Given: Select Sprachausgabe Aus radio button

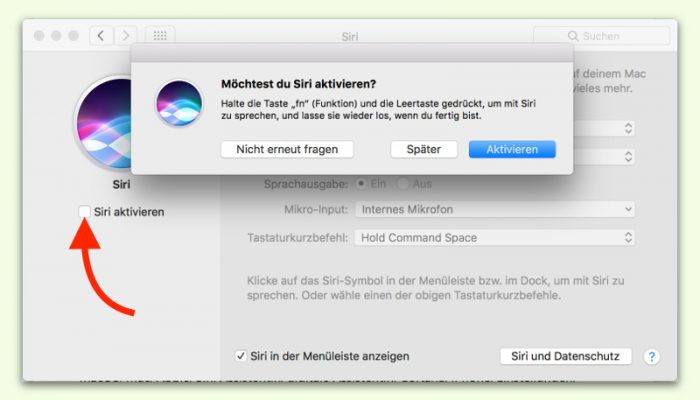Looking at the screenshot, I should click(x=403, y=183).
